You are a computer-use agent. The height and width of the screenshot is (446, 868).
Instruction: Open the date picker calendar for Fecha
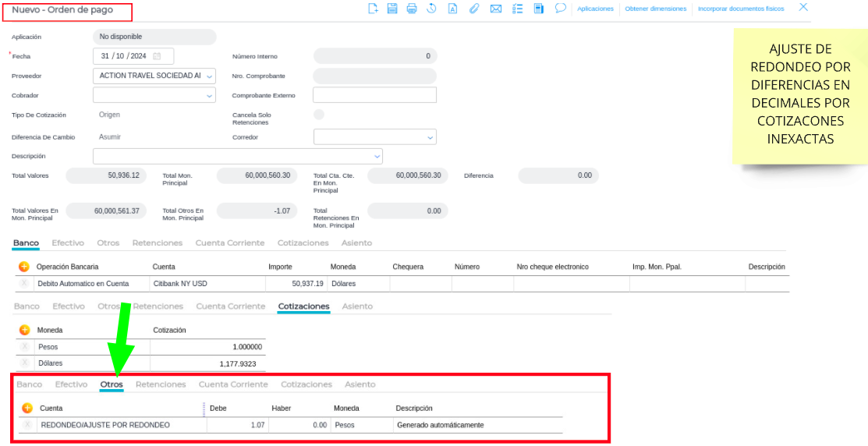157,56
